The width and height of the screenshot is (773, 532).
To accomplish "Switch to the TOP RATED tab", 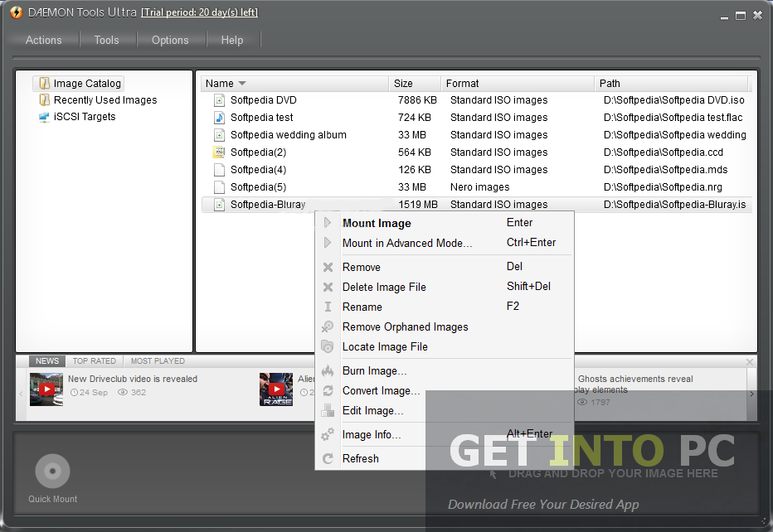I will tap(95, 361).
